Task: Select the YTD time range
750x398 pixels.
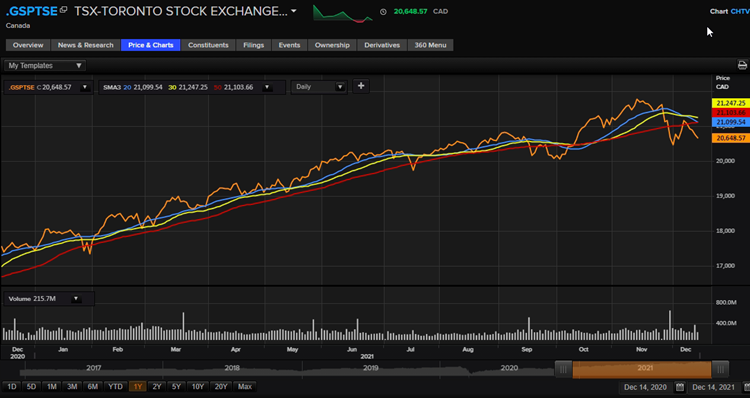Action: coord(115,387)
